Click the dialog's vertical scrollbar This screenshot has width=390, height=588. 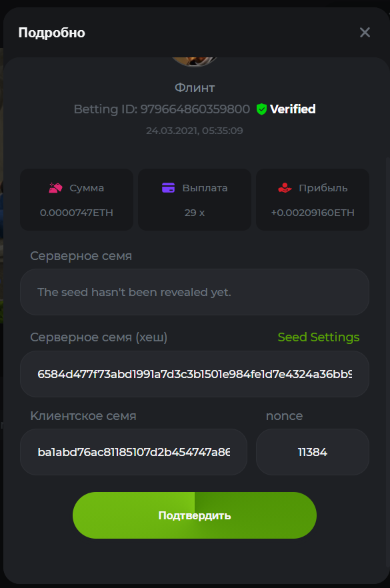[x=388, y=362]
